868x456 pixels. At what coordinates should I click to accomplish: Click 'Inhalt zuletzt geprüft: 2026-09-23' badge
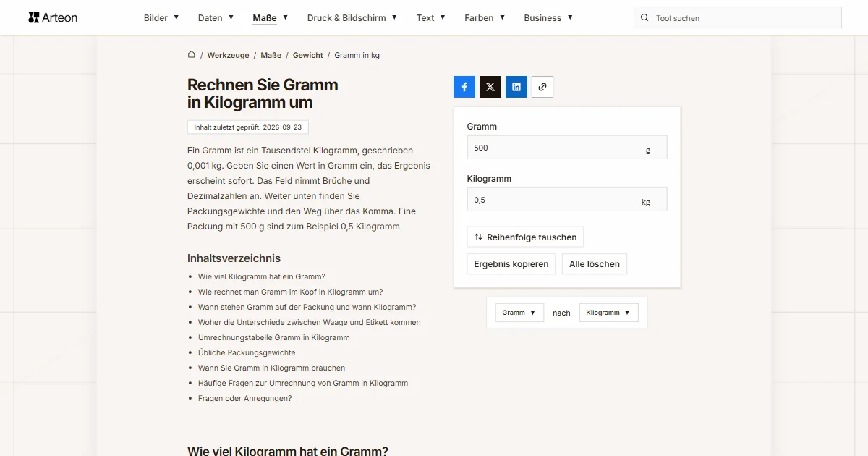point(248,127)
